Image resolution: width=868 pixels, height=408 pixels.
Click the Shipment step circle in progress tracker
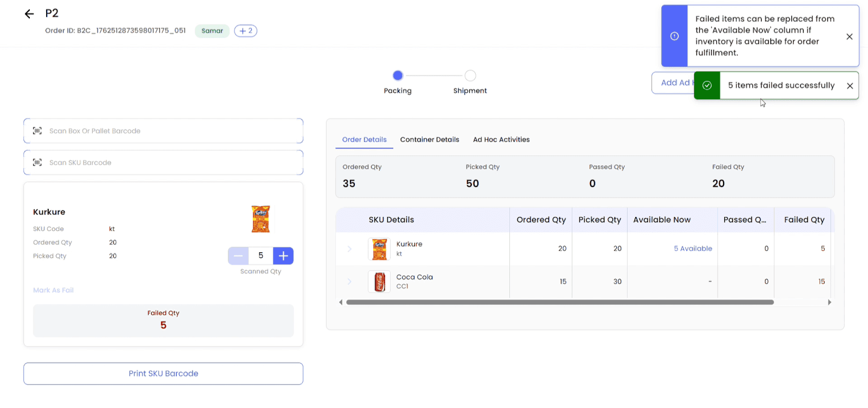pyautogui.click(x=470, y=75)
